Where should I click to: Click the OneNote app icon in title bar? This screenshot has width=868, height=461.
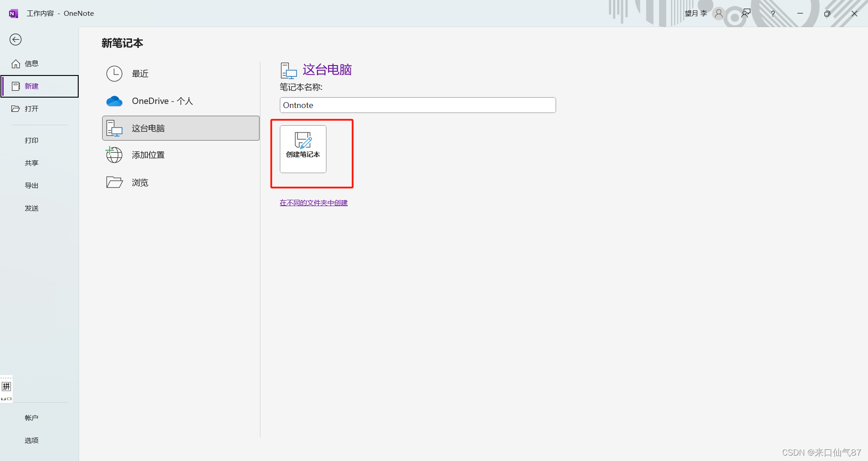click(x=14, y=14)
